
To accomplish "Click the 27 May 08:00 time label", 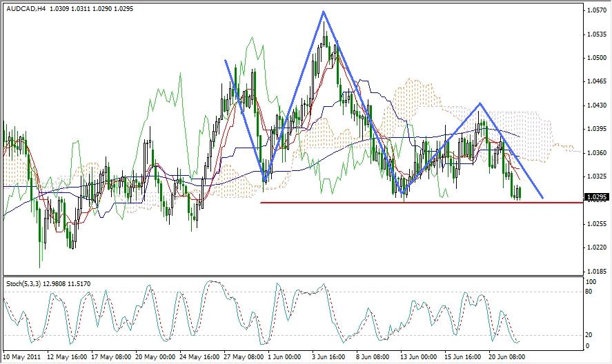I will (244, 356).
